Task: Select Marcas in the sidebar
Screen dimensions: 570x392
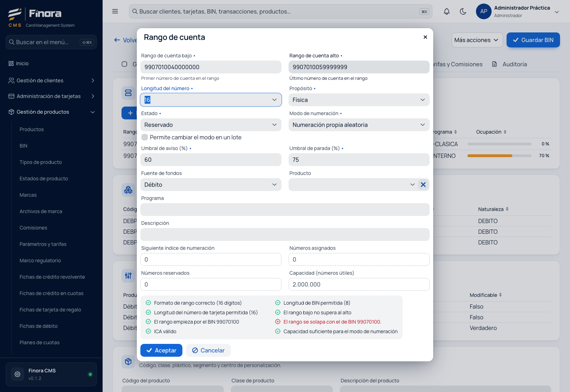Action: (28, 195)
